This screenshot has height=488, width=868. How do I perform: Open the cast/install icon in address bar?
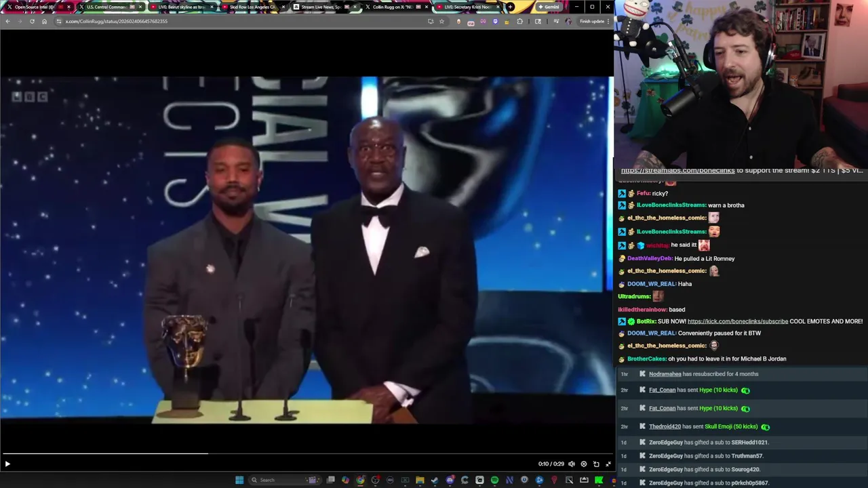point(431,21)
